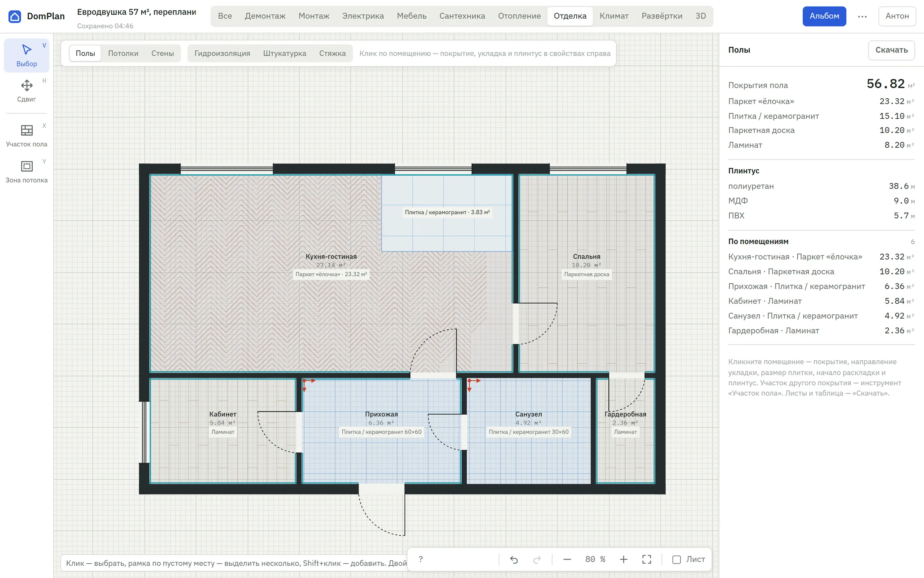Open the Климат section tab
The width and height of the screenshot is (924, 578).
pos(614,16)
